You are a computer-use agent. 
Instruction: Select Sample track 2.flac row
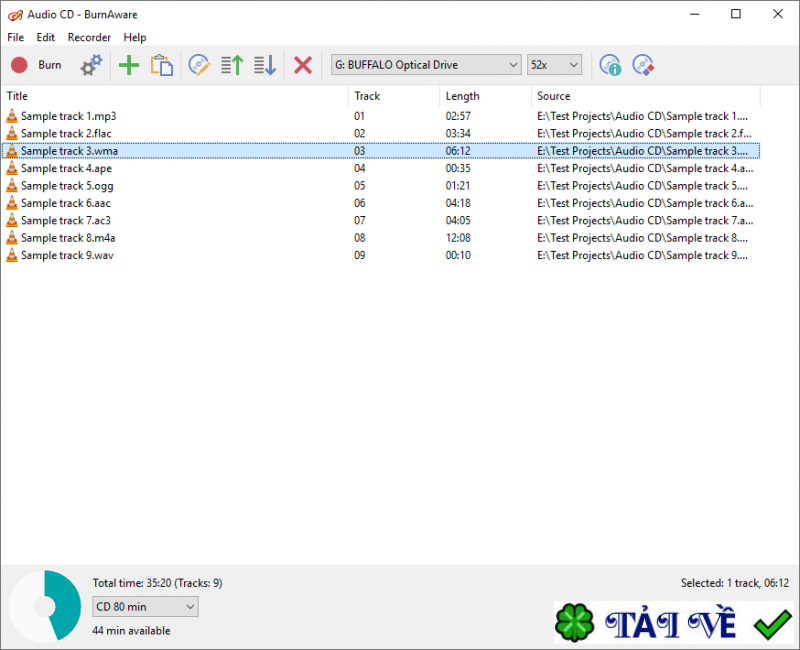381,133
